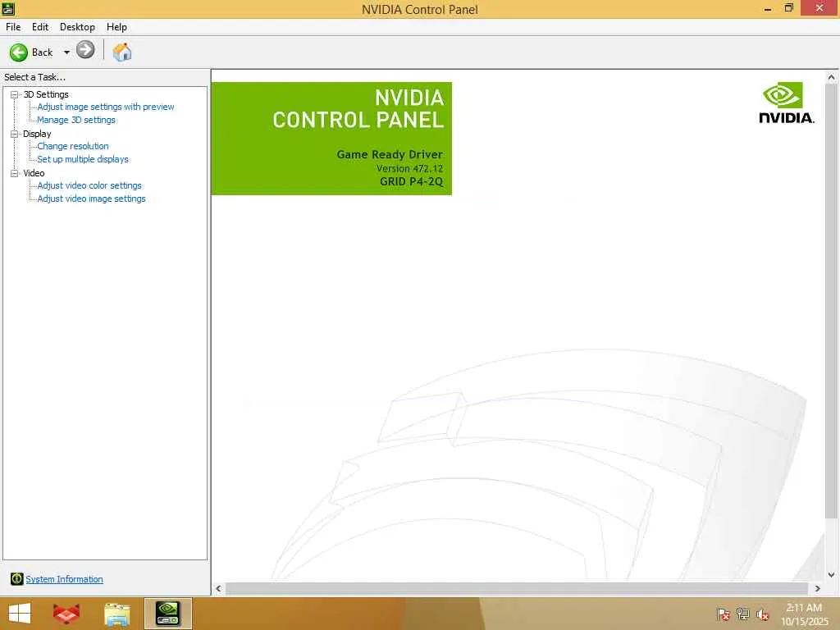Click the vertical scrollbar down arrow
The height and width of the screenshot is (630, 840).
[x=832, y=575]
